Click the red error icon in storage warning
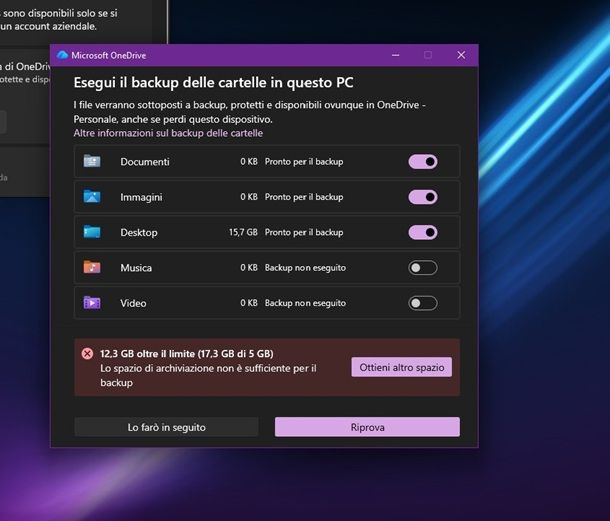Viewport: 610px width, 521px height. click(88, 354)
